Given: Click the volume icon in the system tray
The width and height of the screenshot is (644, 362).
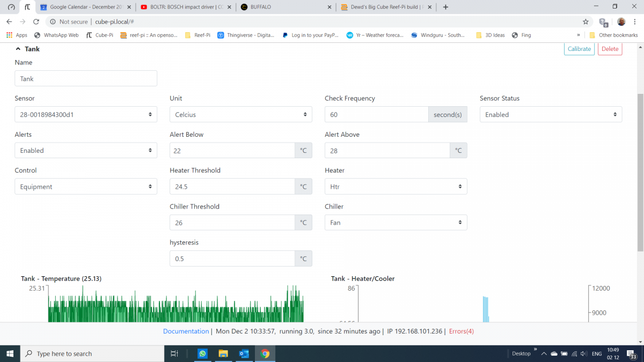Looking at the screenshot, I should click(x=584, y=354).
